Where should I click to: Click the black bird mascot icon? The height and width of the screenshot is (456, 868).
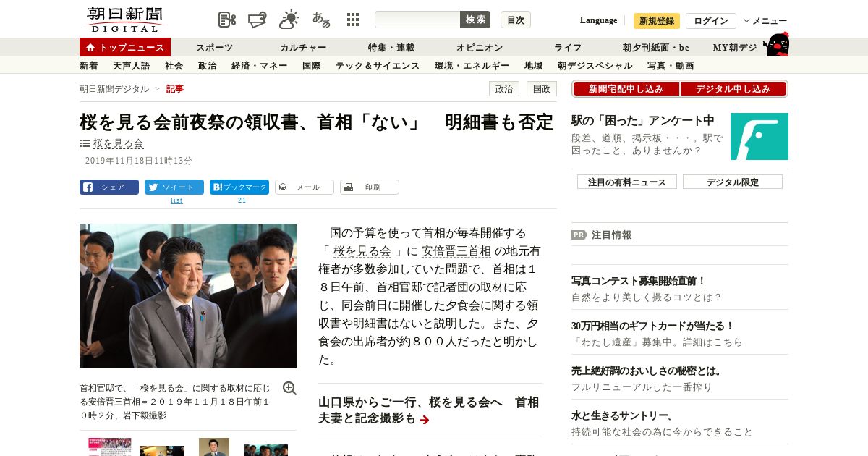point(776,45)
